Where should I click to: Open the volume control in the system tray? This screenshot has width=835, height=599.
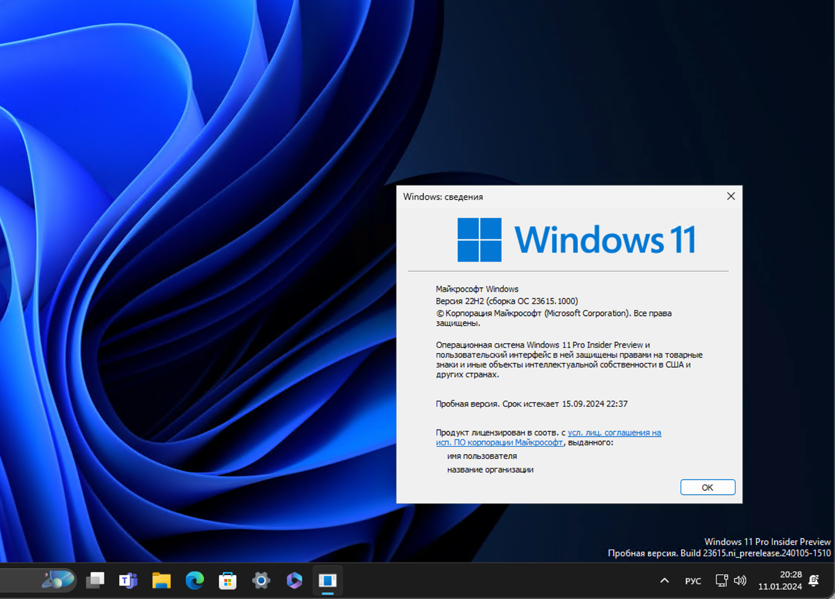[x=740, y=579]
